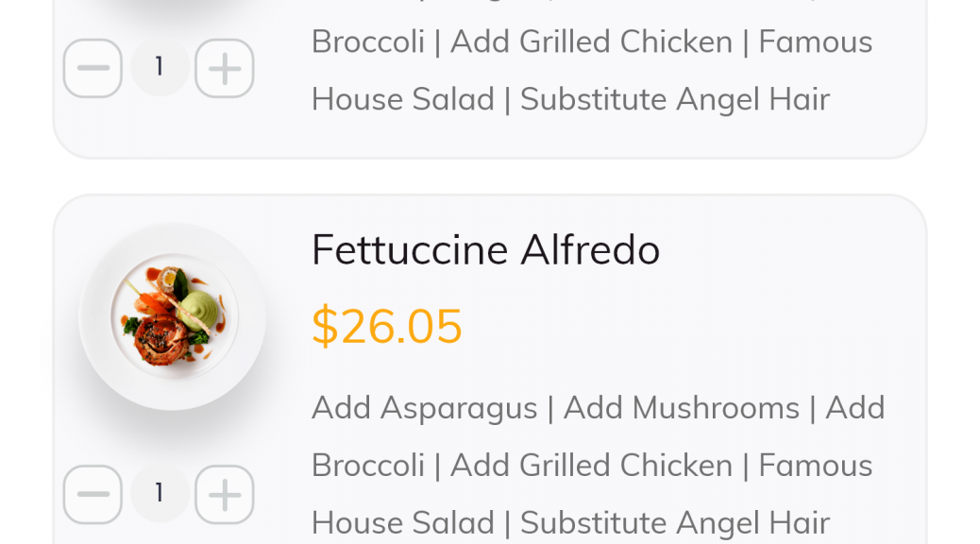Increase the Fettuccine Alfredo quantity with plus icon
This screenshot has height=544, width=980.
[225, 494]
